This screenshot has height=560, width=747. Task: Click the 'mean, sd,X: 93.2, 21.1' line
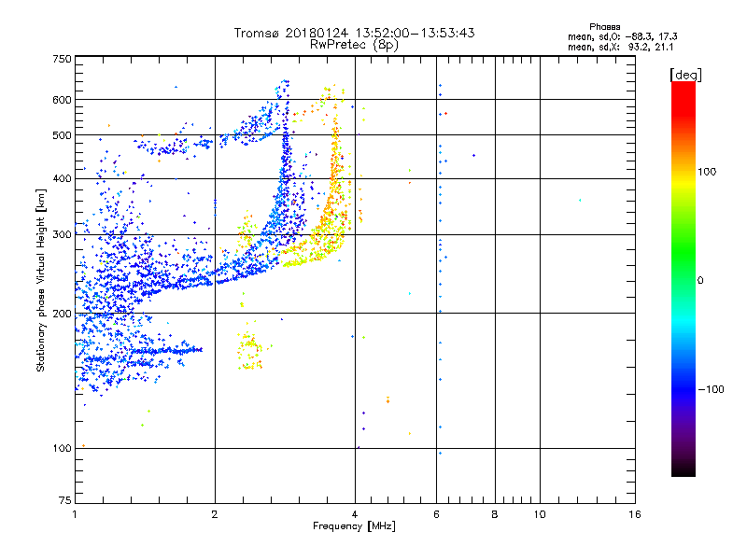[x=620, y=47]
